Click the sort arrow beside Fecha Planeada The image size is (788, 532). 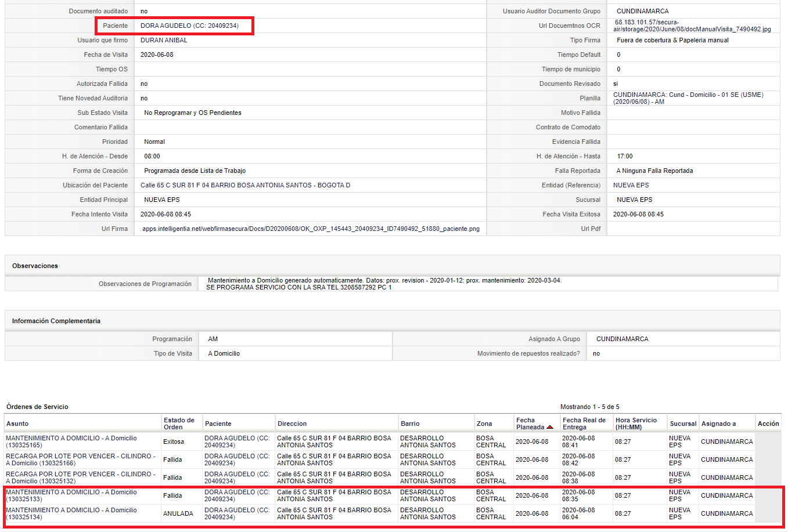[x=550, y=427]
